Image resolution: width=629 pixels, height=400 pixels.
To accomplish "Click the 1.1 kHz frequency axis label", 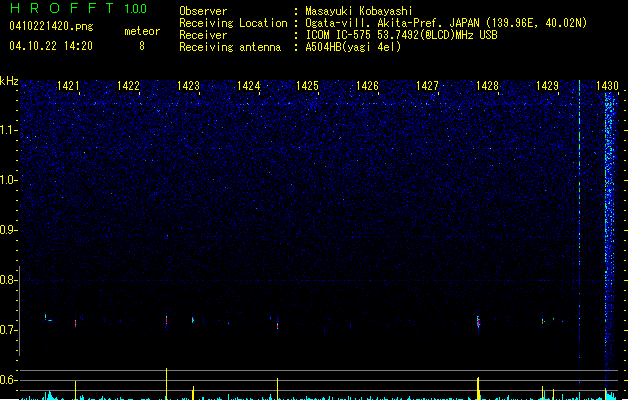I will coord(8,130).
